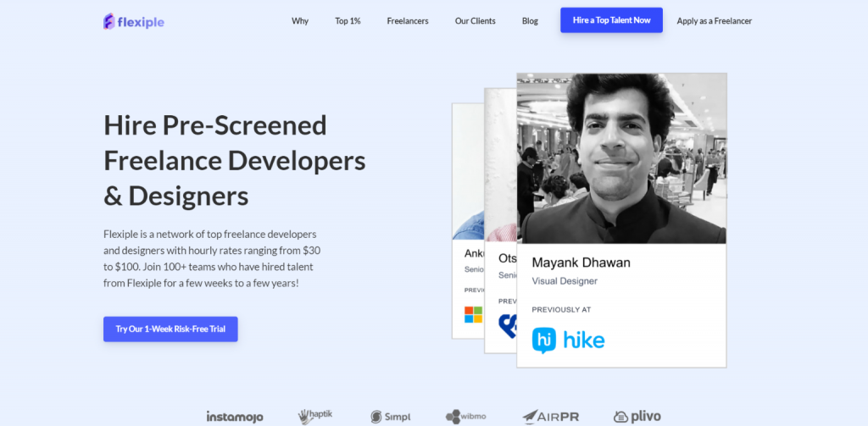Click the Wibmo client logo
Viewport: 868px width, 426px height.
(465, 417)
